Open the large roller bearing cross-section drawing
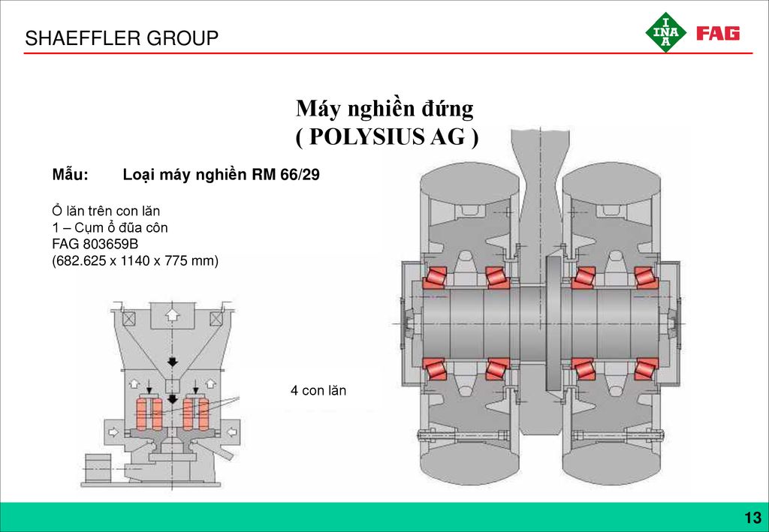The width and height of the screenshot is (769, 532). (x=539, y=306)
